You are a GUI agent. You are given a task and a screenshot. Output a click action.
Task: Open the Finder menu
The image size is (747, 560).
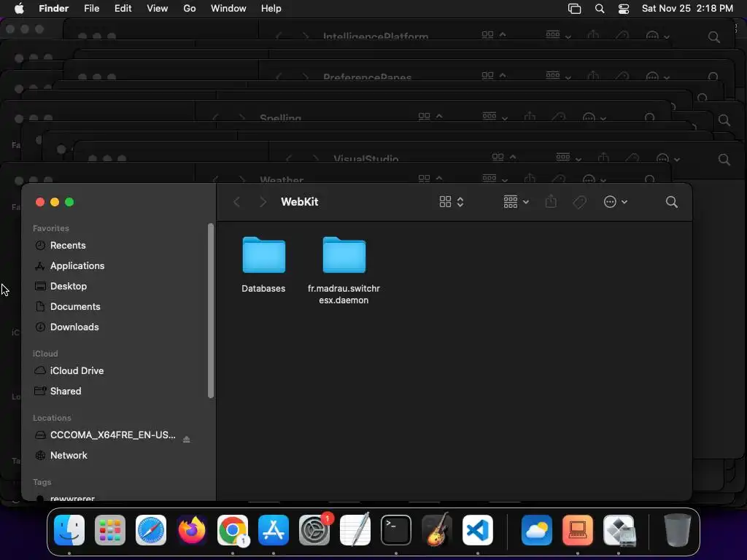pos(53,9)
